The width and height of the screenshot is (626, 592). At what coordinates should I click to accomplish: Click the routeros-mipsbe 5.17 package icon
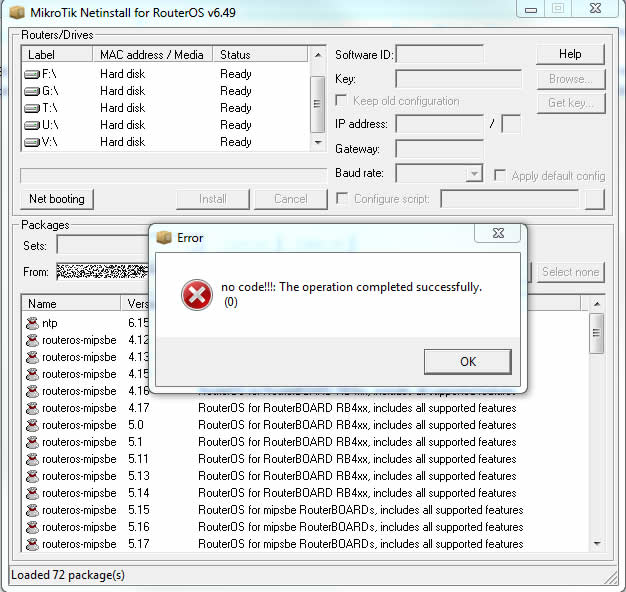32,544
